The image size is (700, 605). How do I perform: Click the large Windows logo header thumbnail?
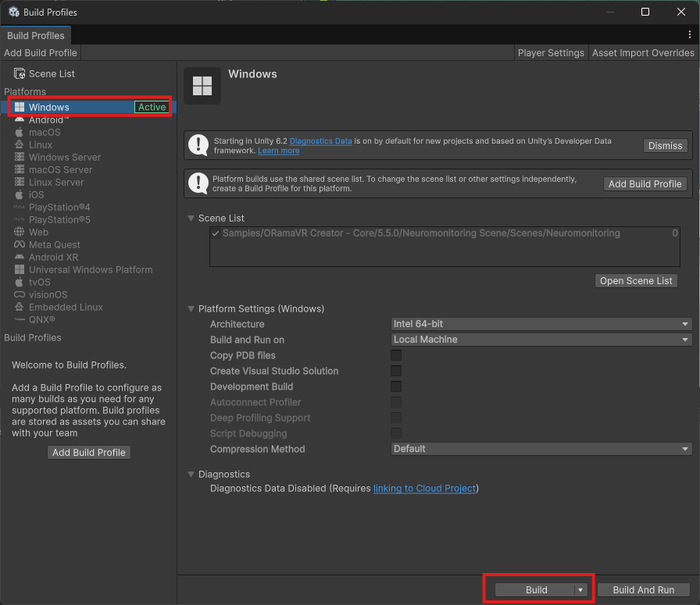pos(202,86)
